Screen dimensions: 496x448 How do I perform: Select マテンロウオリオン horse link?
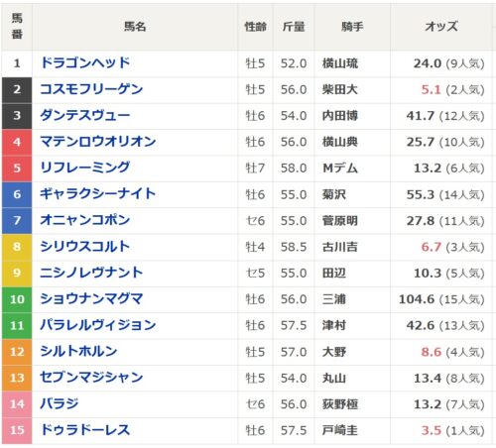point(98,142)
